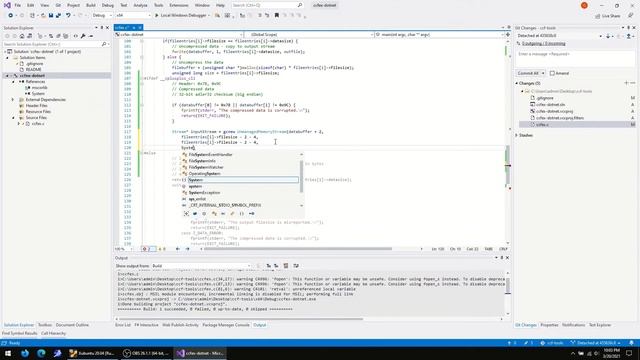
Task: Click the Solution Explorer Show All Files icon
Action: tap(66, 36)
